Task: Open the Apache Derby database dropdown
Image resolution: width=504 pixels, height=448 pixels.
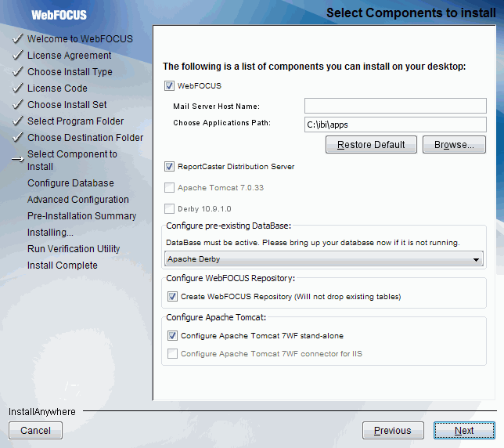Action: [324, 259]
